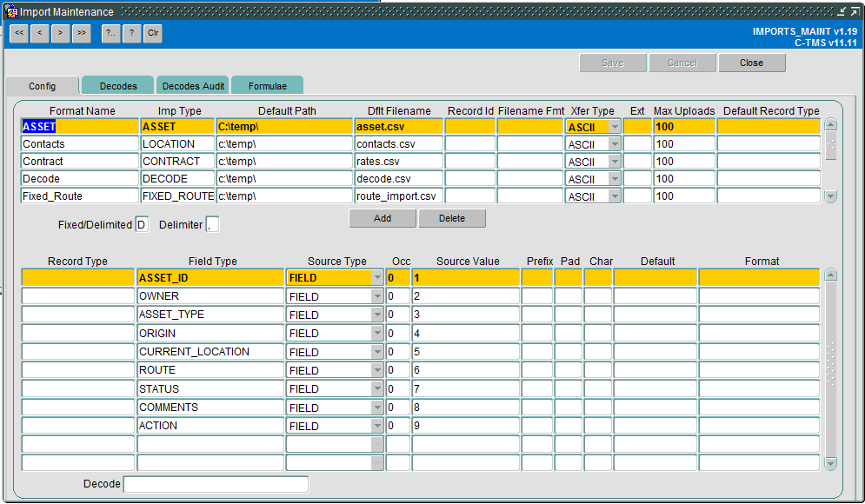Click the ?.. enter query button
Image resolution: width=865 pixels, height=504 pixels.
[x=111, y=33]
